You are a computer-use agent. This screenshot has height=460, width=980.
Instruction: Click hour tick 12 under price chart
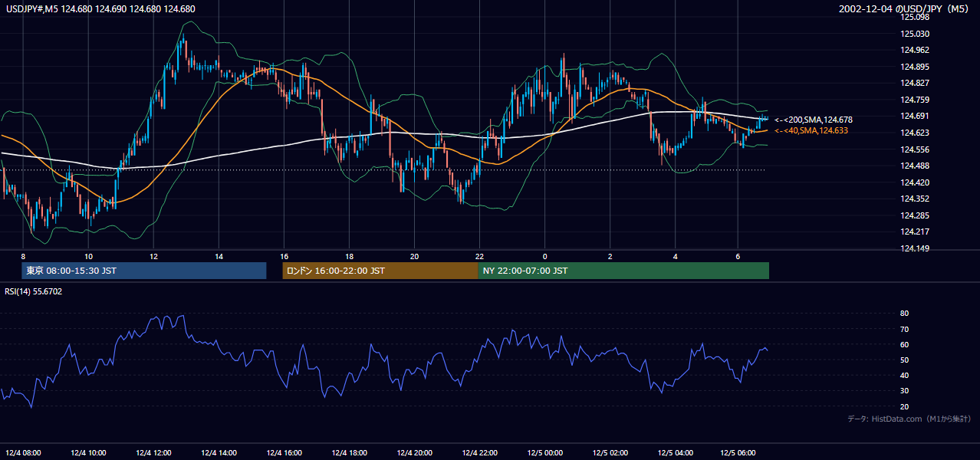[153, 256]
